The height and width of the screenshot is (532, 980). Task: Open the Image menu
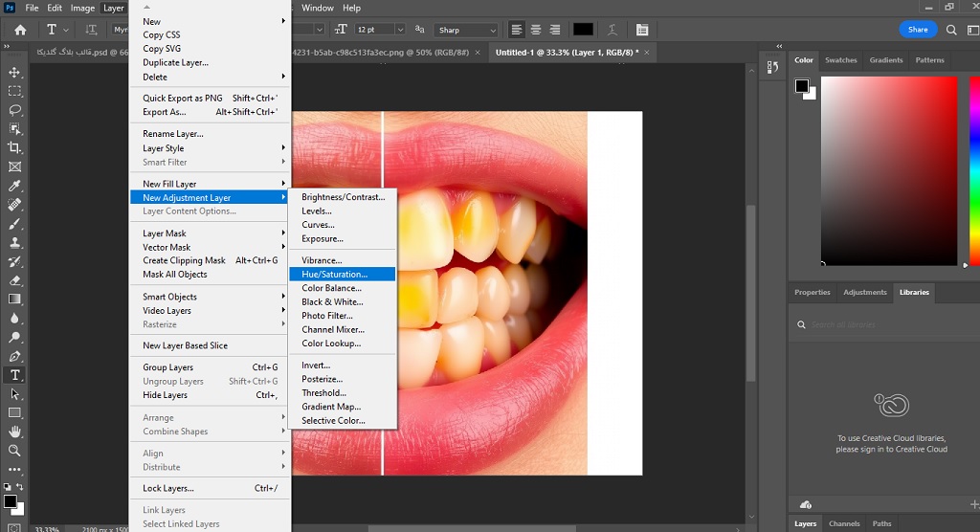[x=82, y=8]
